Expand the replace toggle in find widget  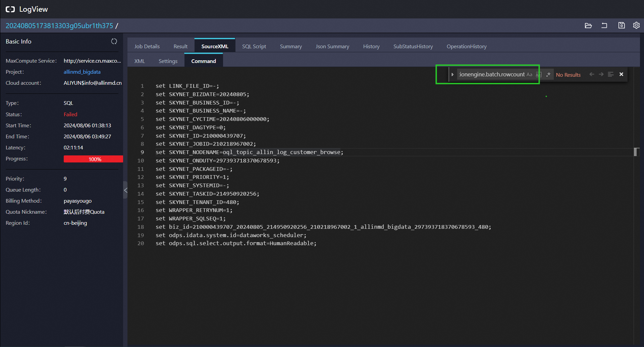coord(452,74)
